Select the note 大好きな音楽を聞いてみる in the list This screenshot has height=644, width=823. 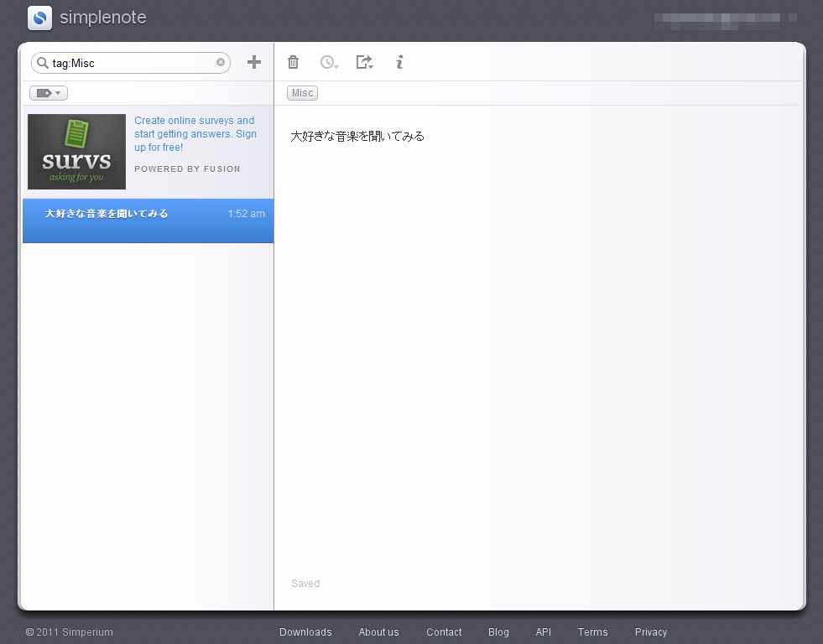pyautogui.click(x=148, y=221)
